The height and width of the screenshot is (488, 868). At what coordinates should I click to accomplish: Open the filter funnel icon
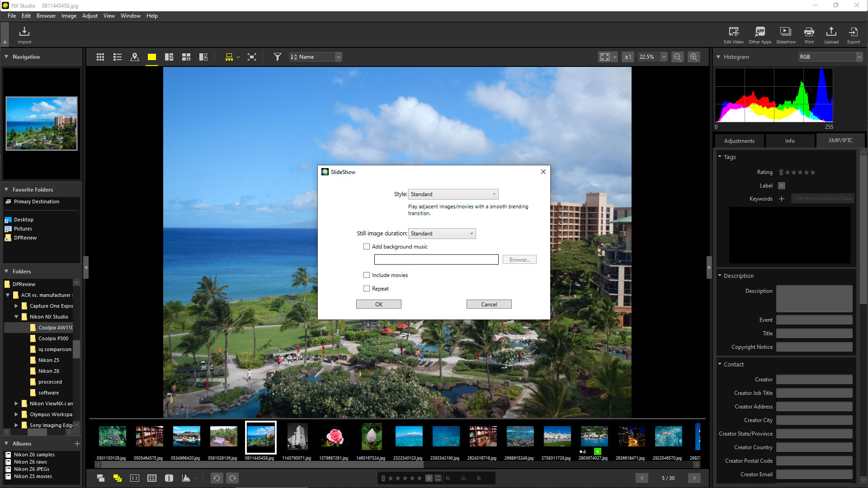278,57
